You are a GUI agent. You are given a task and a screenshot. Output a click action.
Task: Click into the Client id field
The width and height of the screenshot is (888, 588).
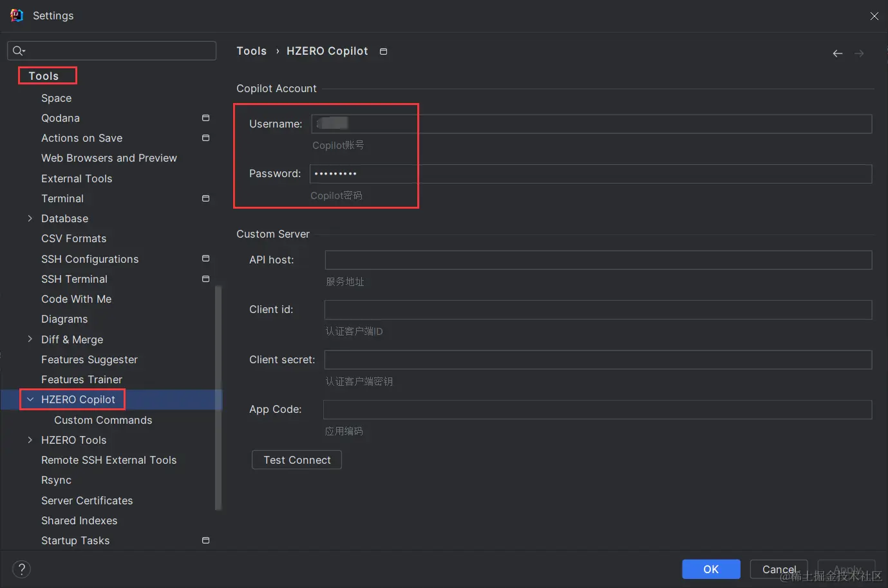[598, 310]
